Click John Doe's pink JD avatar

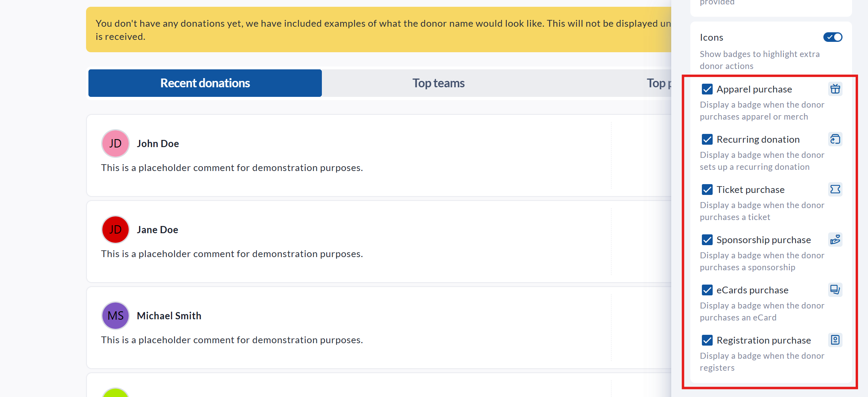coord(116,143)
